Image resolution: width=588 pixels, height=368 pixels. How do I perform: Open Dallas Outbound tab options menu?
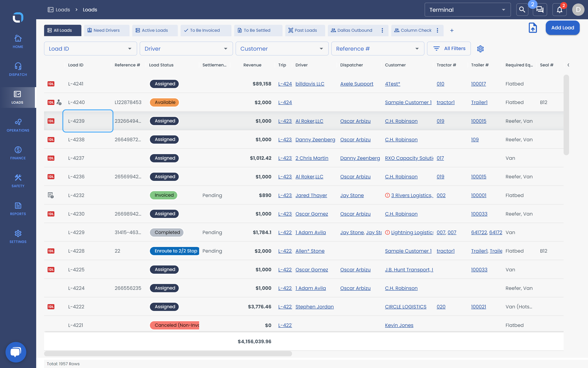382,30
